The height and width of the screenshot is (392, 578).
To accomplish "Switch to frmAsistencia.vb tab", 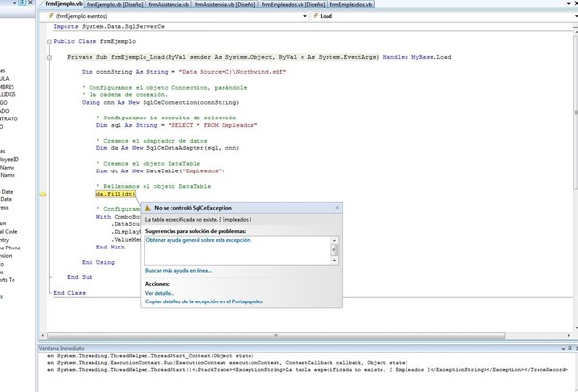I will [x=168, y=5].
